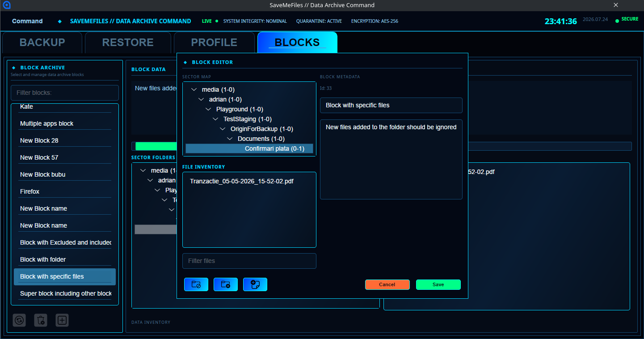Select 'Block with folder' in the list
This screenshot has height=339, width=644.
tap(65, 259)
